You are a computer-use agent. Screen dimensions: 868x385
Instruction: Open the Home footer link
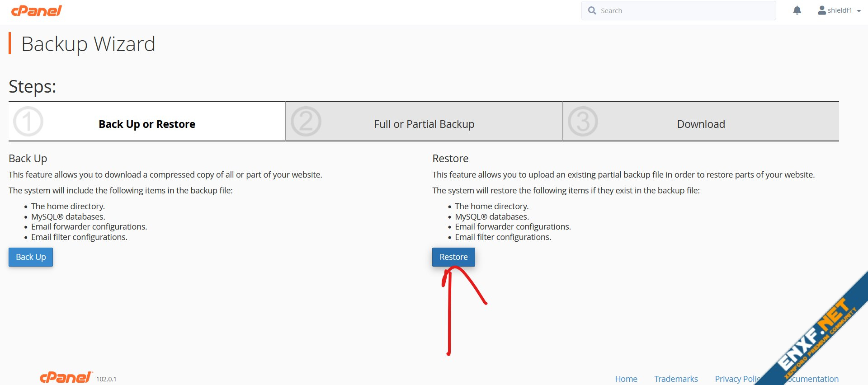626,379
